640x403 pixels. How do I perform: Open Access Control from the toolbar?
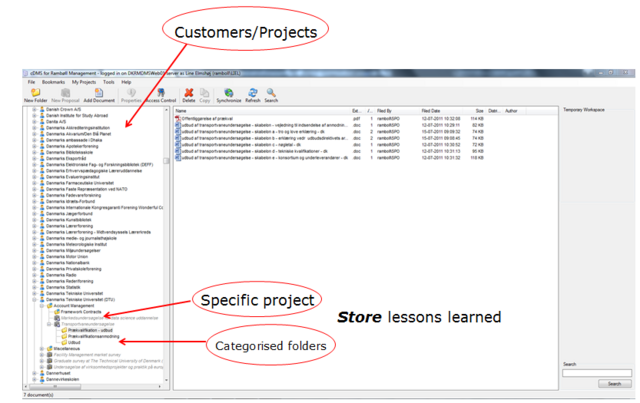[161, 93]
